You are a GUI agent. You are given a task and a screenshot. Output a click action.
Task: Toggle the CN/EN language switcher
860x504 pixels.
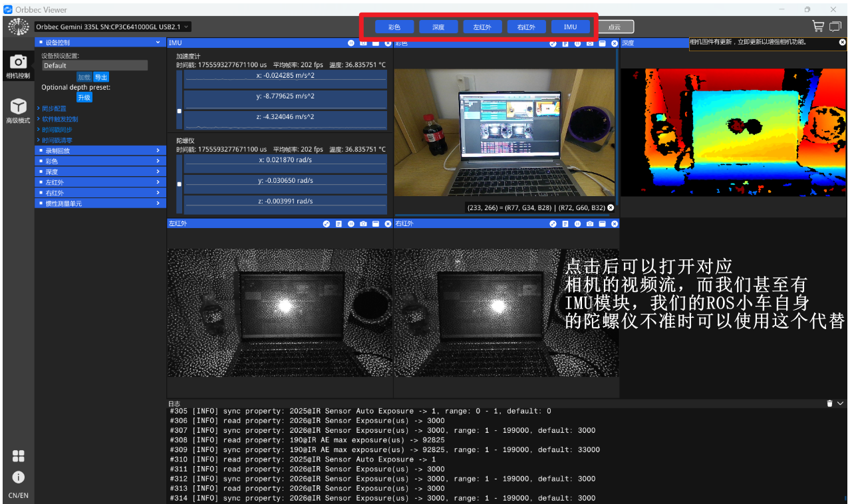[x=18, y=495]
